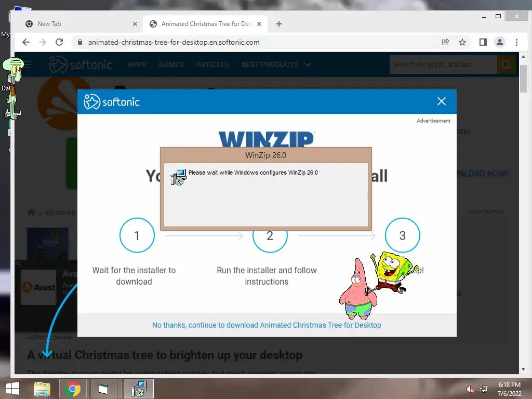
Task: Open the ARTICLES menu on Softonic
Action: 212,64
